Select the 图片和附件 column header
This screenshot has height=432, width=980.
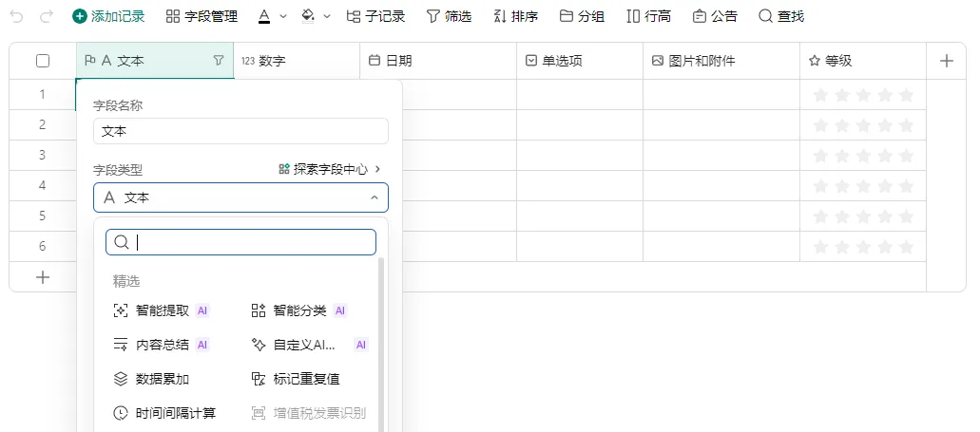(x=721, y=61)
